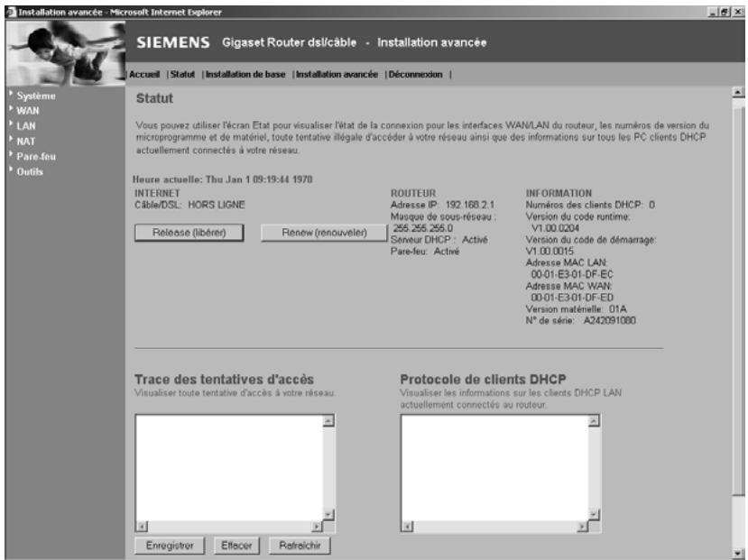Restore down the Internet Explorer window
Image resolution: width=748 pixels, height=560 pixels.
pos(725,13)
